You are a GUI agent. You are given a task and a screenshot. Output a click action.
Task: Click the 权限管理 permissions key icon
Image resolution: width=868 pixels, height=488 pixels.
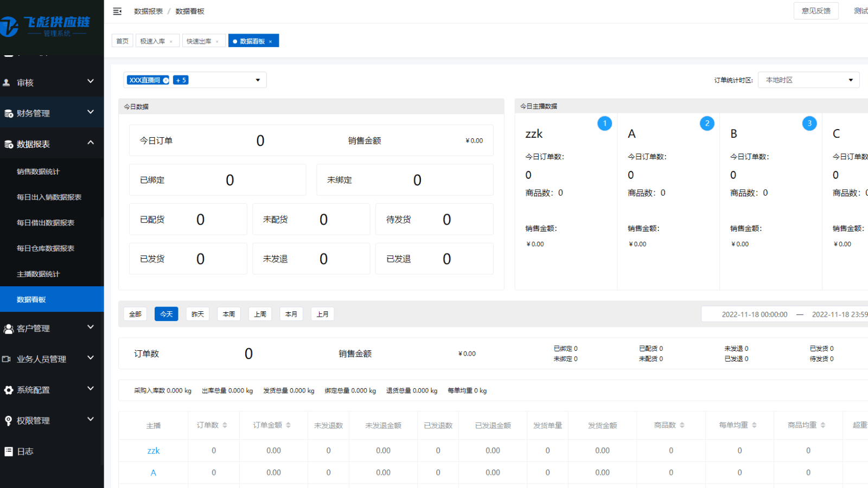pyautogui.click(x=8, y=420)
